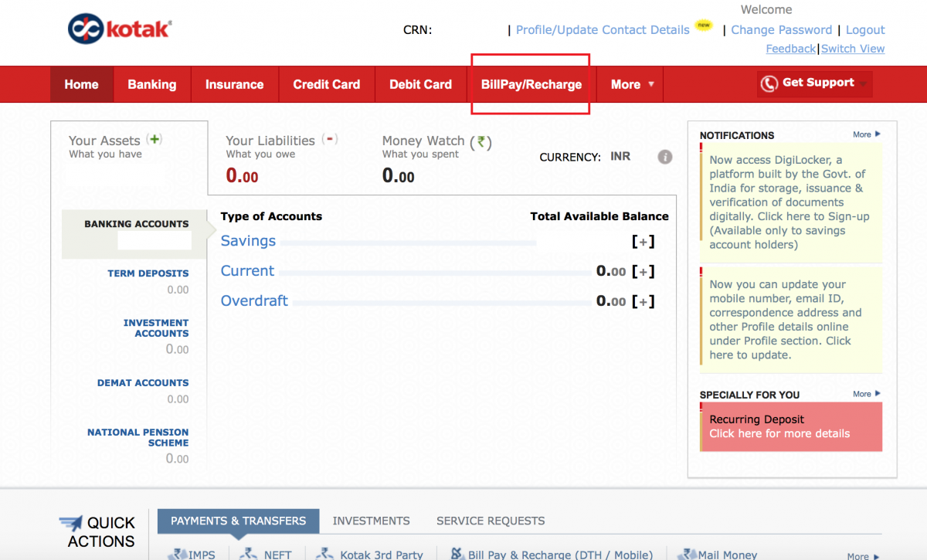The image size is (927, 560).
Task: Switch to the Investments tab
Action: point(371,521)
